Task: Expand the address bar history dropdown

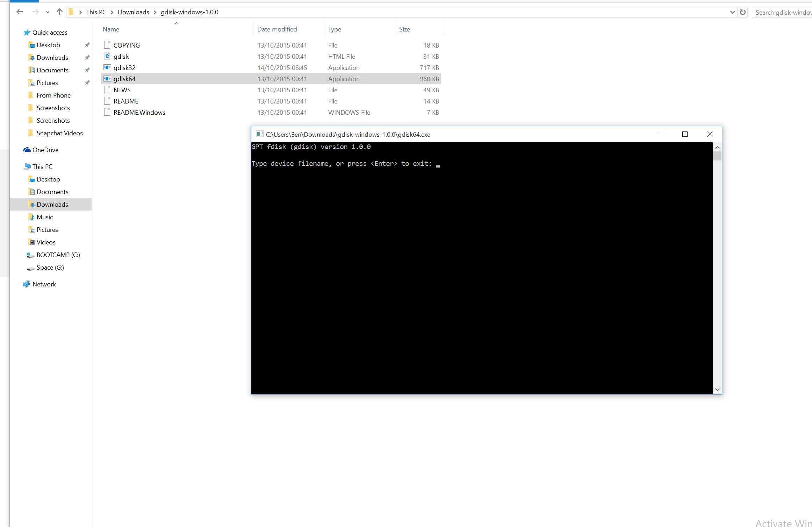Action: click(732, 12)
